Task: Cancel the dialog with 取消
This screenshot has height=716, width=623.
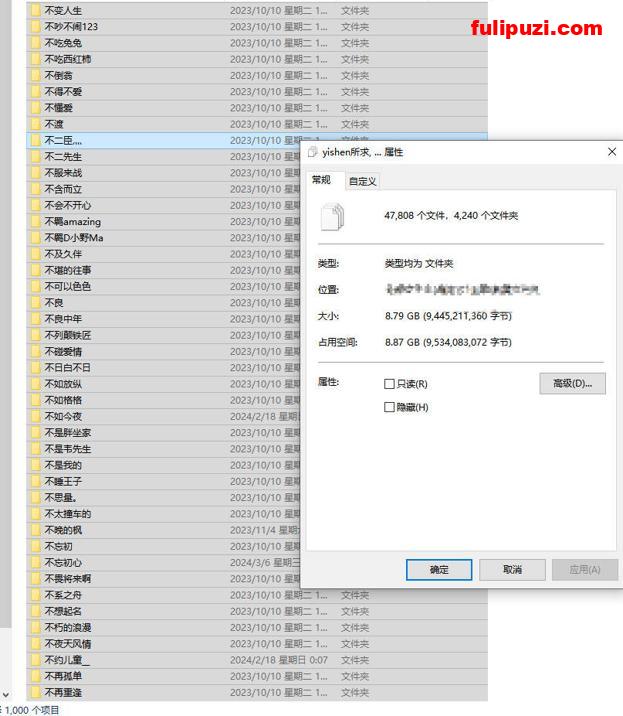Action: [x=512, y=569]
